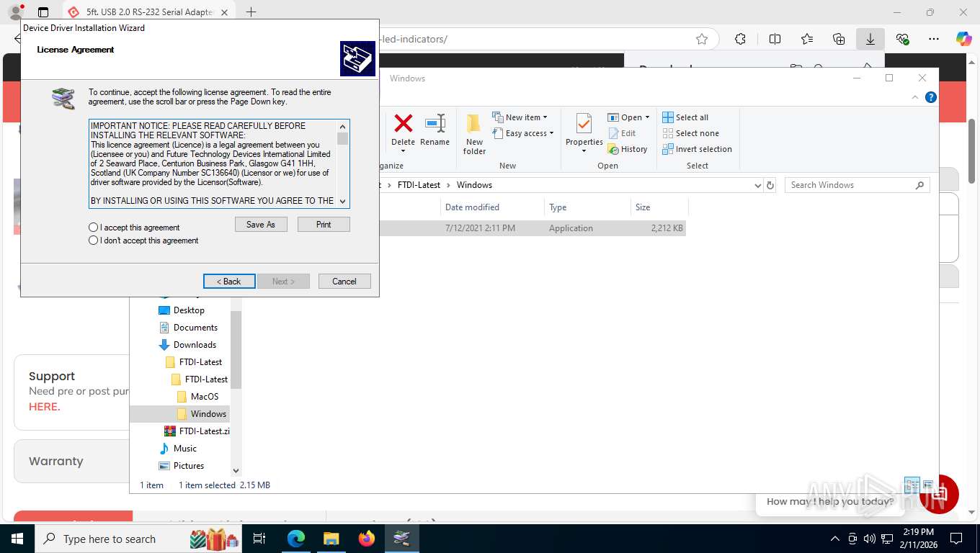The image size is (980, 553).
Task: Open Windows Start menu
Action: coord(17,539)
